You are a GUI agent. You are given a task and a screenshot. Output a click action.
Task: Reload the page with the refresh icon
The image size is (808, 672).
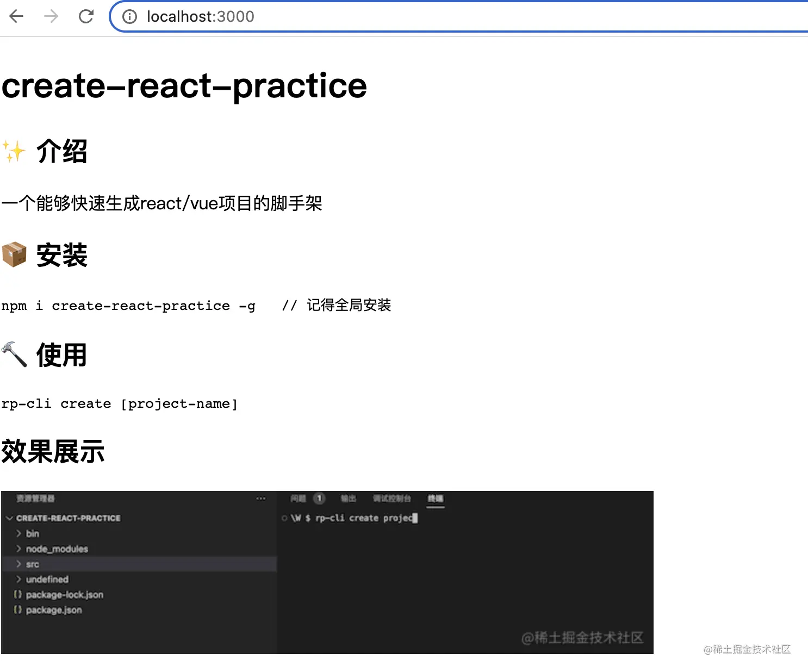point(86,16)
